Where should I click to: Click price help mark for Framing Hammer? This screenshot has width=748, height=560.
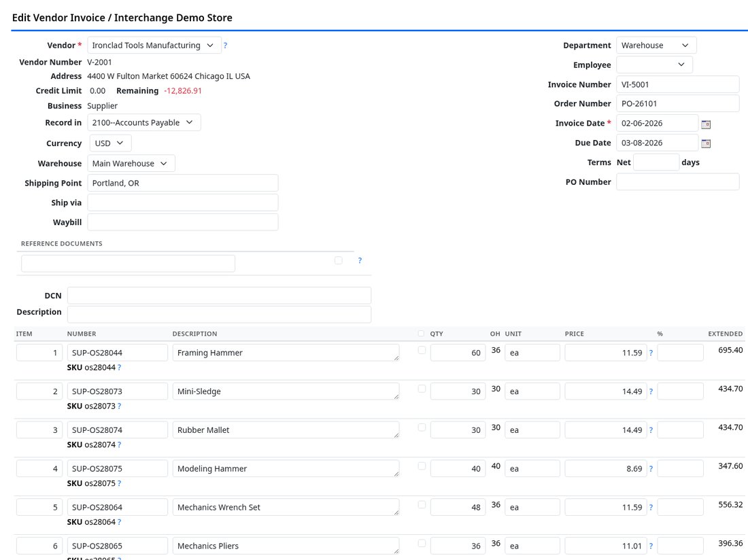click(x=651, y=353)
